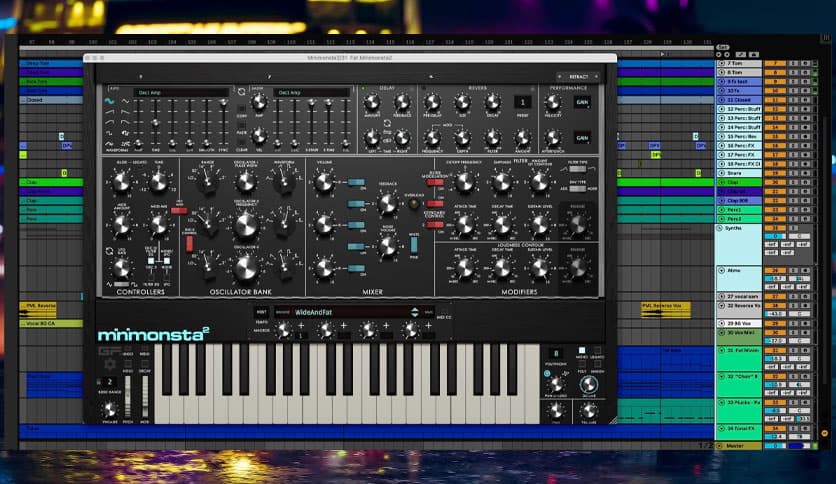Viewport: 836px width, 484px height.
Task: Unfold the Synths group track in Ableton
Action: (x=720, y=228)
